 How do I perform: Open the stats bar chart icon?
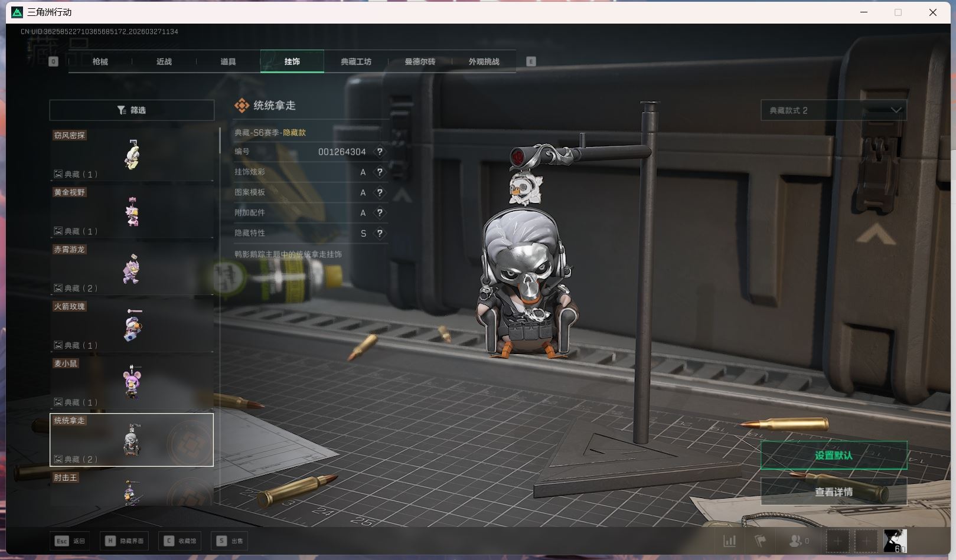coord(730,541)
